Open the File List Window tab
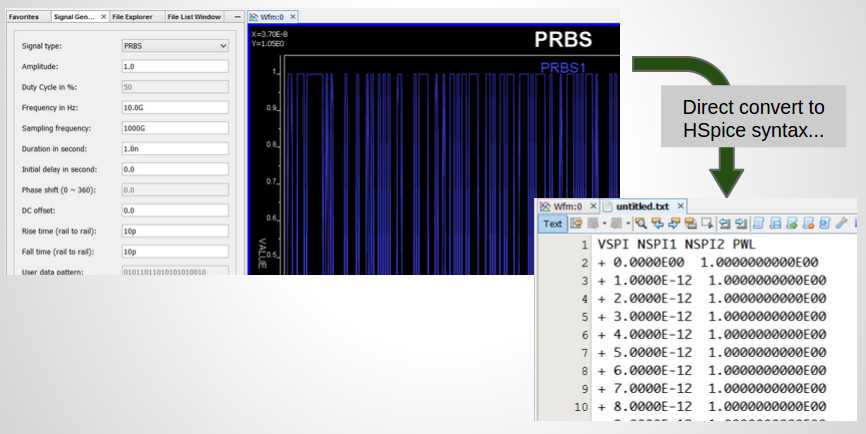Screen dimensions: 866x434 (x=194, y=17)
